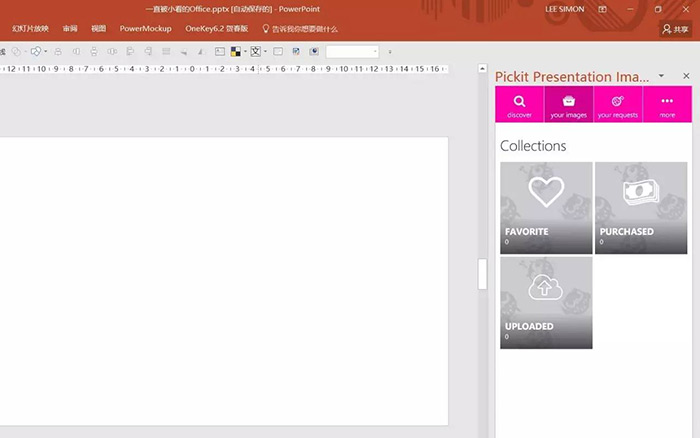The height and width of the screenshot is (438, 700).
Task: Click the 'Tell me' lightbulb search box
Action: tap(300, 29)
